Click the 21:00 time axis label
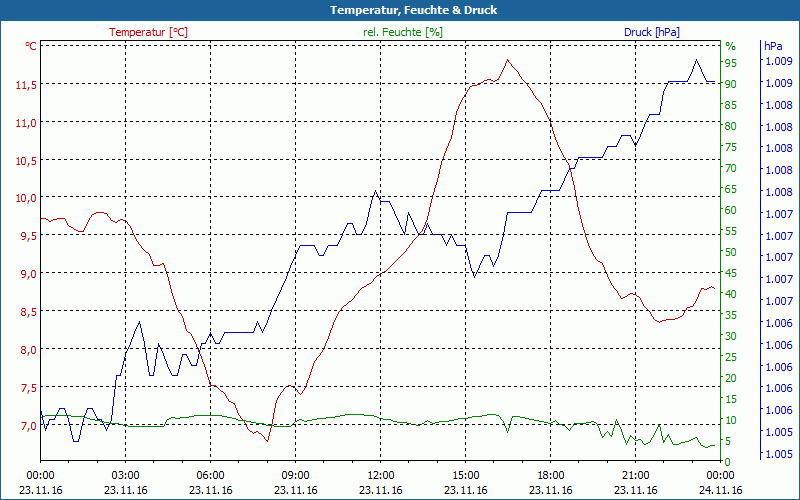The width and height of the screenshot is (800, 500). pyautogui.click(x=636, y=476)
